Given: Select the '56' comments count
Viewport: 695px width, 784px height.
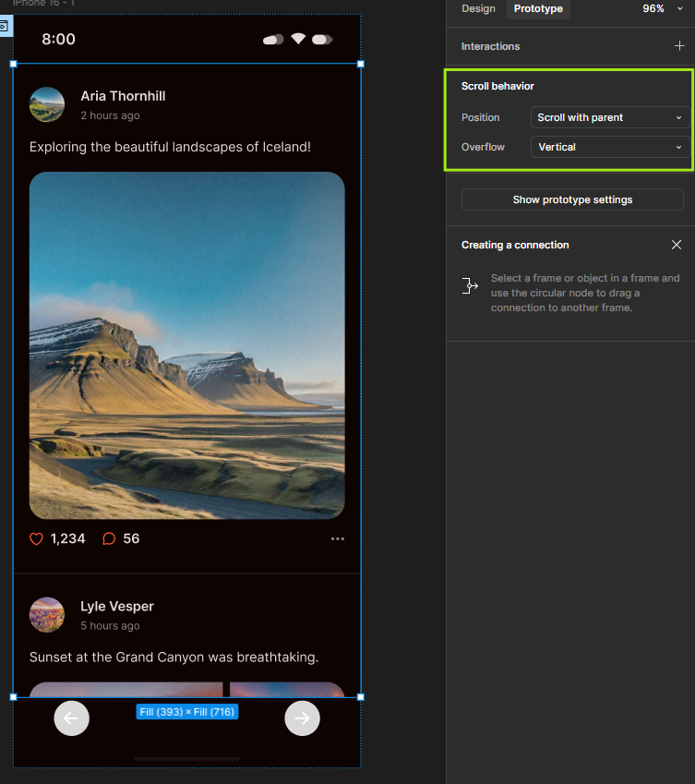Looking at the screenshot, I should point(131,538).
